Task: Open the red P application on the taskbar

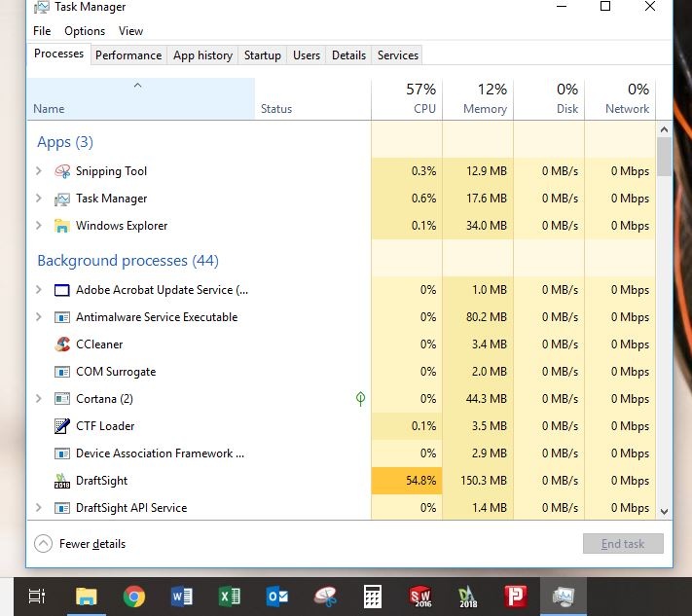Action: click(x=516, y=597)
